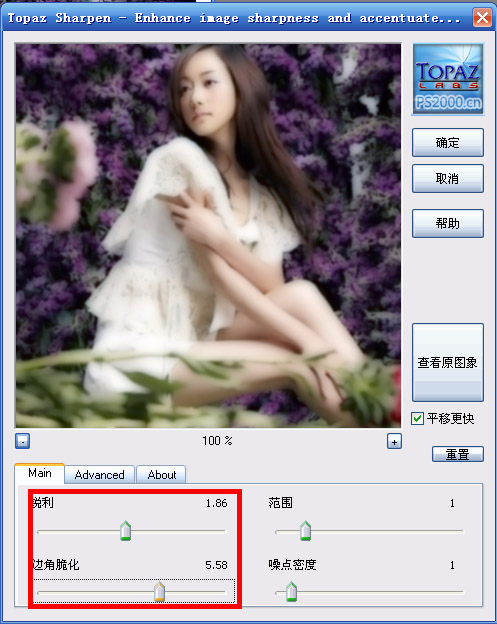Click the Topaz Labs logo image
Viewport: 497px width, 624px height.
(x=448, y=79)
